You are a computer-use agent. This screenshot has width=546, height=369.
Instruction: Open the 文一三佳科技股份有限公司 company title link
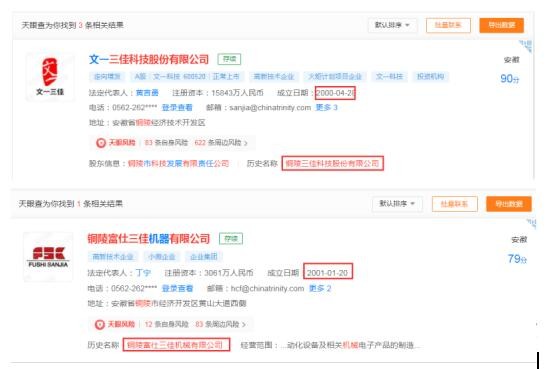pyautogui.click(x=149, y=59)
